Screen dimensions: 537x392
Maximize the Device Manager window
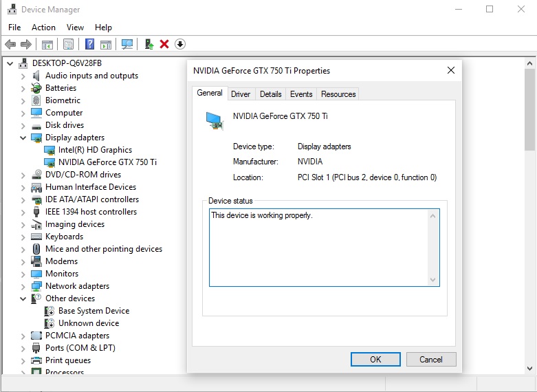[x=490, y=9]
